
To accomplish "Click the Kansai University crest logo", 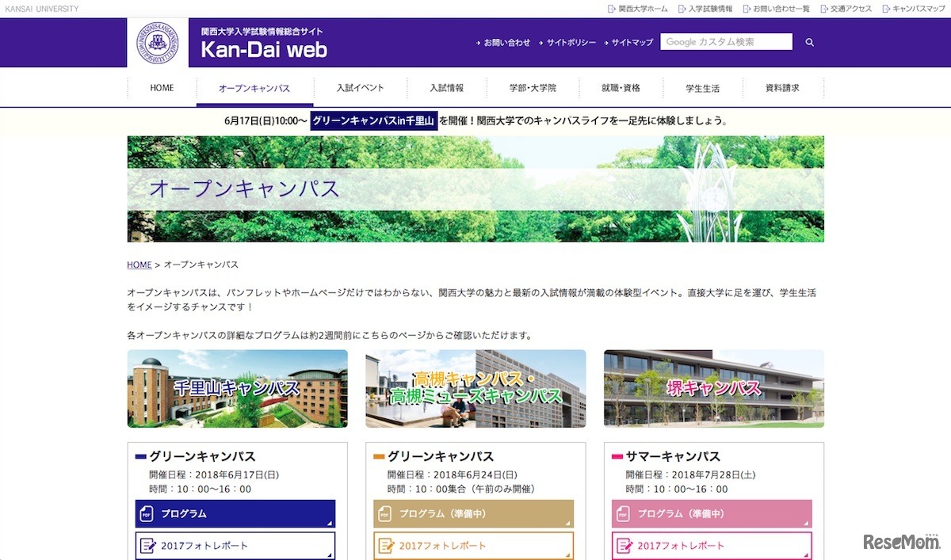I will point(158,43).
